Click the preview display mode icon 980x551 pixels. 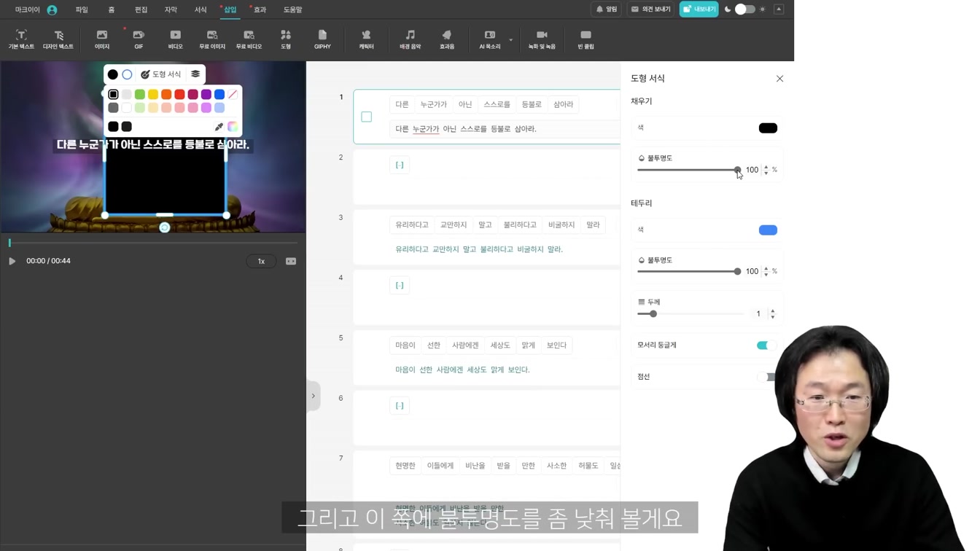coord(291,261)
